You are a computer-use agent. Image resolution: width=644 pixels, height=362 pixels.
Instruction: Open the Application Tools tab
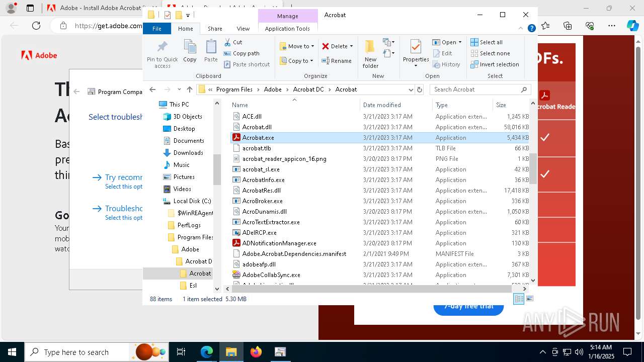(287, 29)
